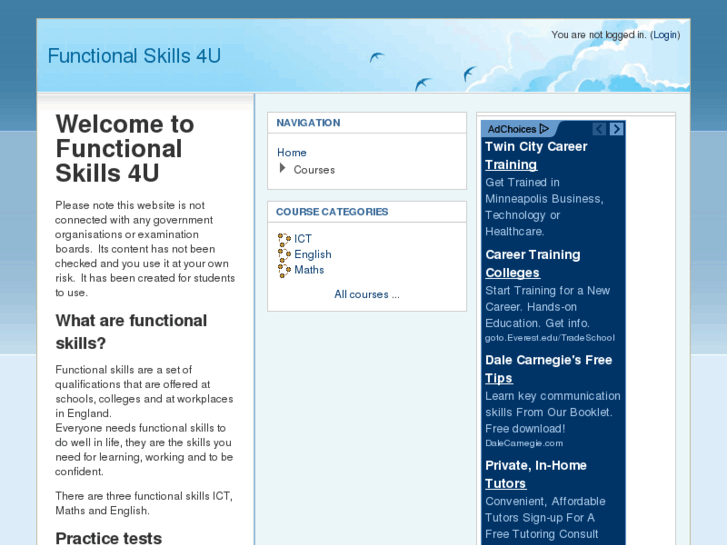Click goto.Everest.edu/TradeSchool ad URL
This screenshot has width=727, height=545.
[x=550, y=338]
